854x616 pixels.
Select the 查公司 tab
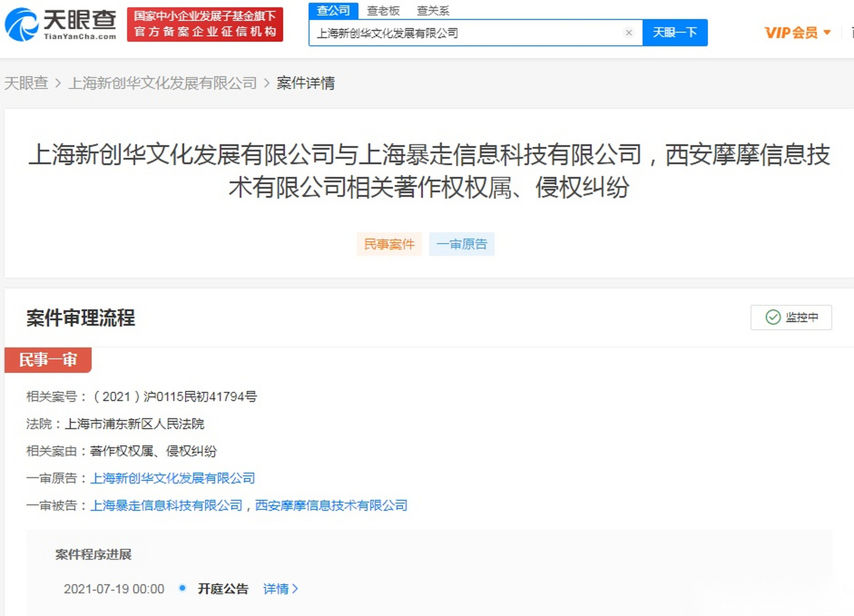pos(333,11)
